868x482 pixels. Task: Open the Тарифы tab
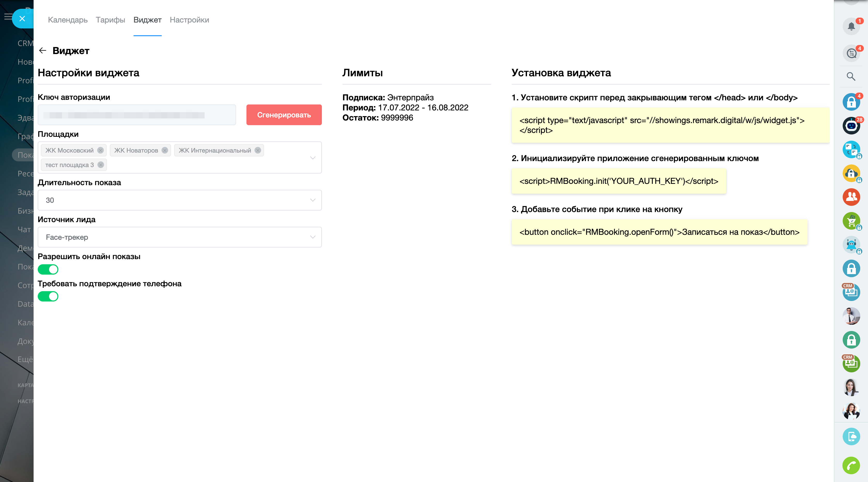pos(110,20)
